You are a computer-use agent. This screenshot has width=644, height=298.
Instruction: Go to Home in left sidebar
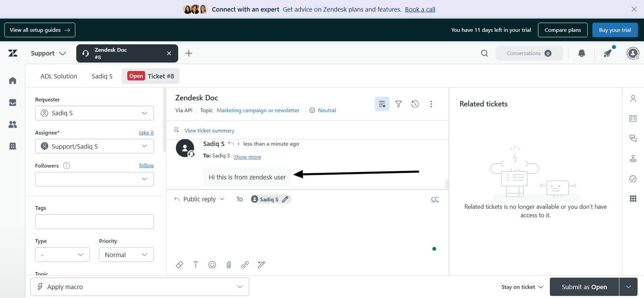(13, 81)
